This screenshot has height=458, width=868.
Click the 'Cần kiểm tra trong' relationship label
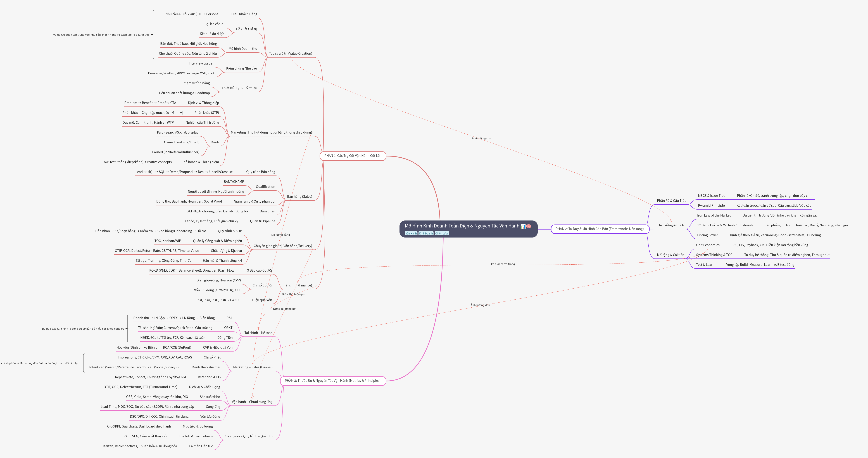[502, 264]
